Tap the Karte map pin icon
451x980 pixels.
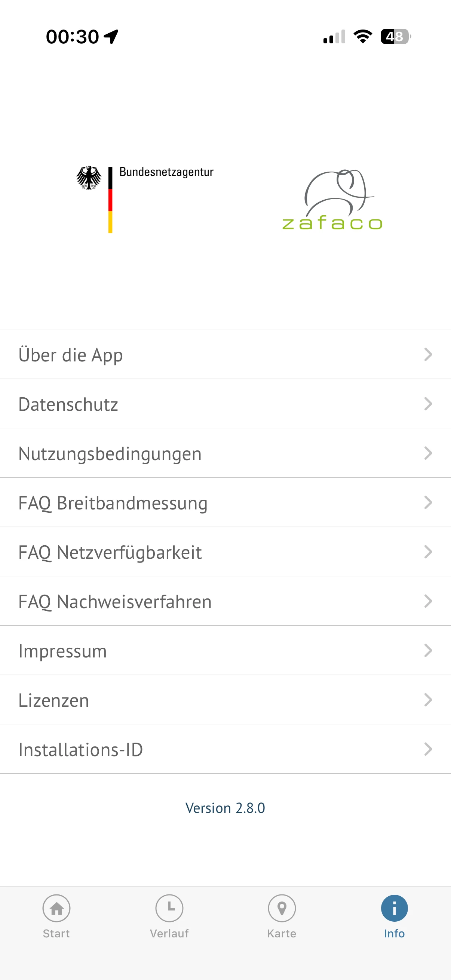[x=282, y=908]
